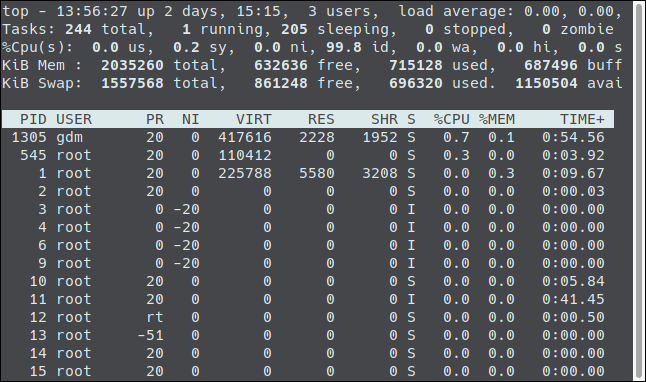Click the time value 0:00.03
The image size is (646, 382).
[573, 191]
